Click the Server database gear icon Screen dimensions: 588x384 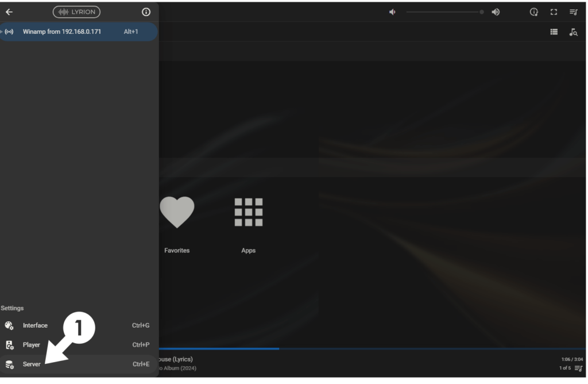(x=9, y=364)
